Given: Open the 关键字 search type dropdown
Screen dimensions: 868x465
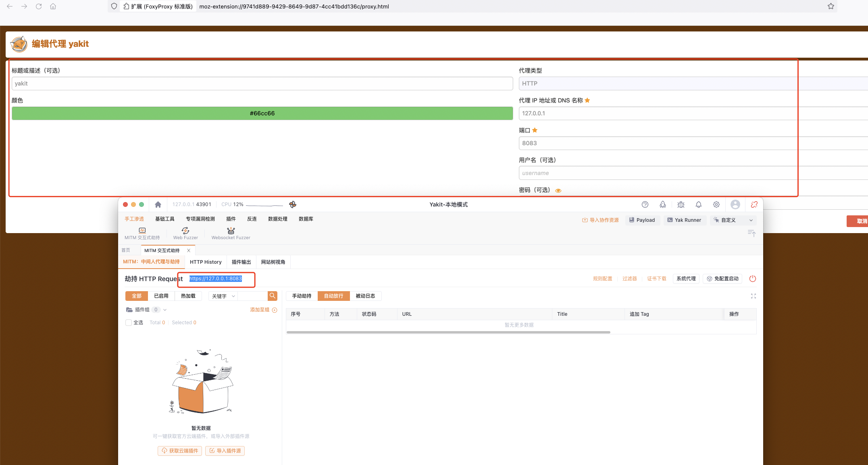Looking at the screenshot, I should 223,296.
